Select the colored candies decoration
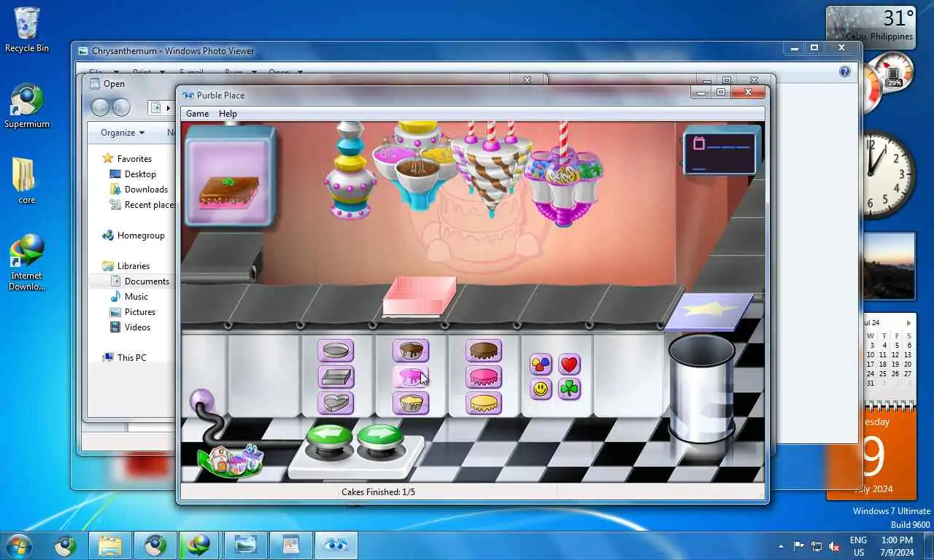This screenshot has width=934, height=560. point(541,364)
